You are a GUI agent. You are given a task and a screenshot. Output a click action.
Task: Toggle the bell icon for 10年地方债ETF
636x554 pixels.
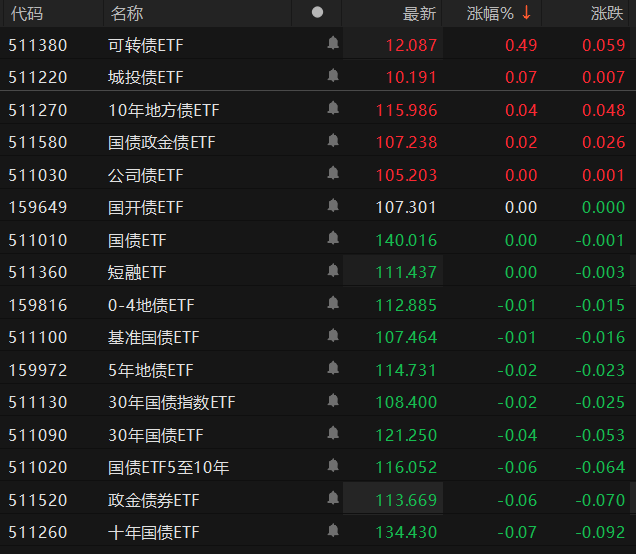(x=332, y=109)
